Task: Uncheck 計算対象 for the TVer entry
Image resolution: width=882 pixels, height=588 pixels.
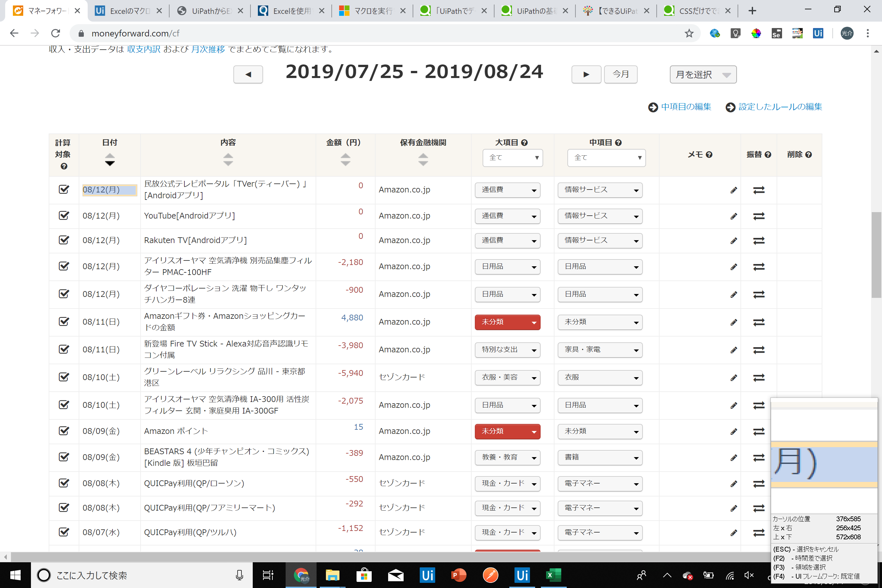Action: 64,190
